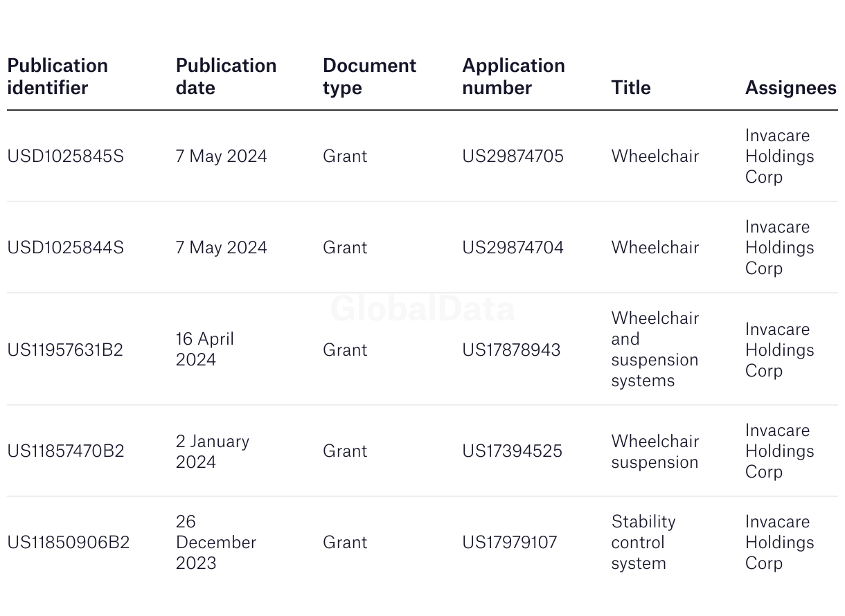Click the 26 December 2023 date cell
The image size is (845, 616).
tap(216, 543)
